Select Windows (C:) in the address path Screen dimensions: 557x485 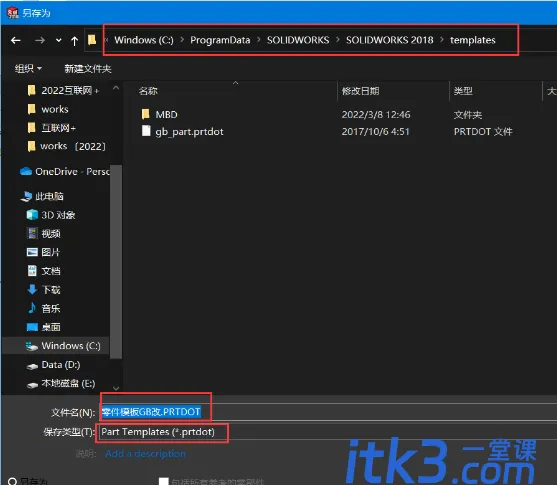pos(144,40)
